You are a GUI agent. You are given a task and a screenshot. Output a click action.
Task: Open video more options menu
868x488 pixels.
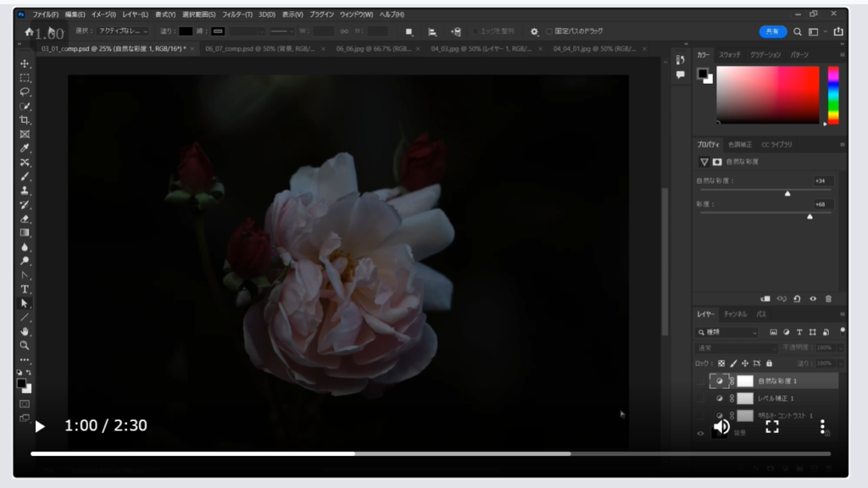click(x=822, y=427)
